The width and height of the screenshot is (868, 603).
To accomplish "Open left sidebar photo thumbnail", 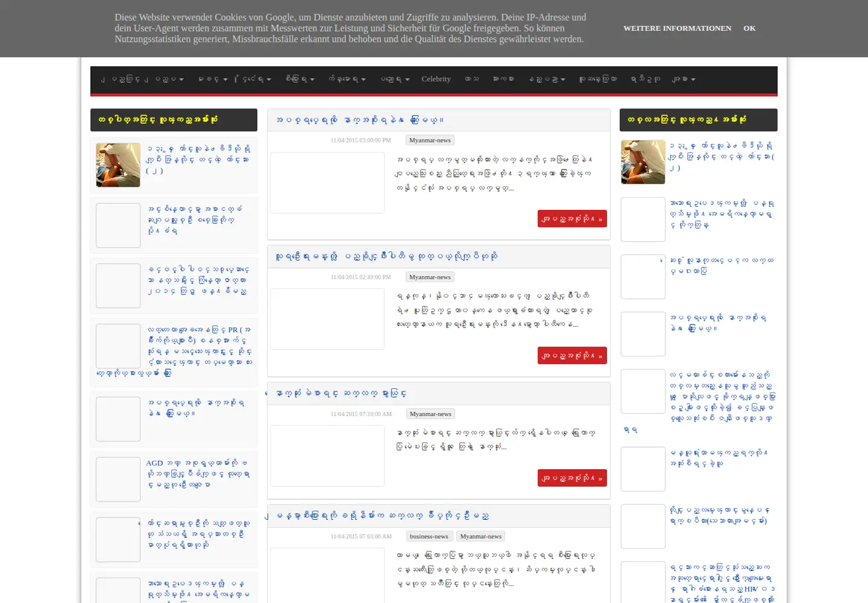I will (118, 165).
